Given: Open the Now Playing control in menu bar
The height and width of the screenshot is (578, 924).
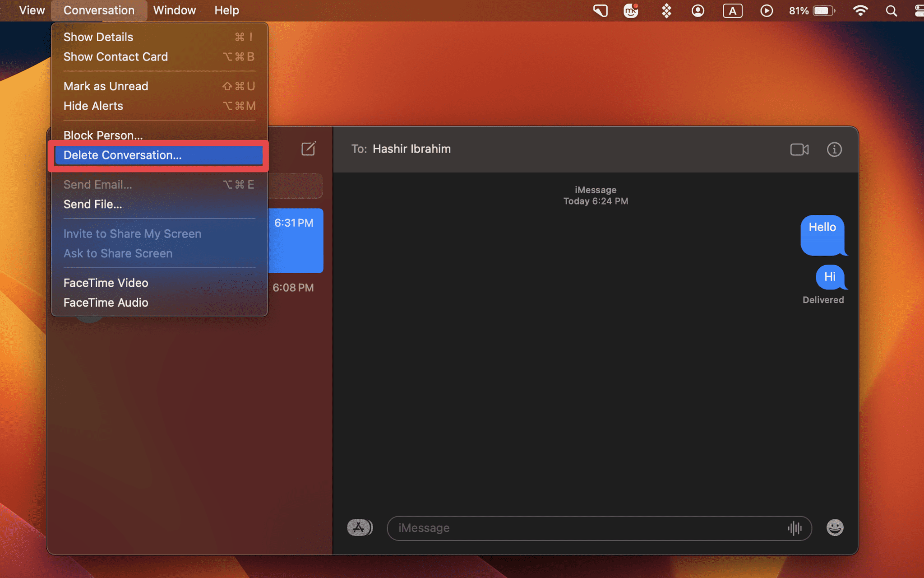Looking at the screenshot, I should [767, 10].
